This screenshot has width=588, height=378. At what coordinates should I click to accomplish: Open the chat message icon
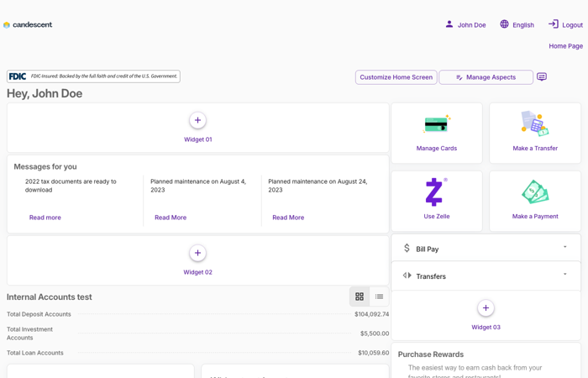(x=542, y=77)
